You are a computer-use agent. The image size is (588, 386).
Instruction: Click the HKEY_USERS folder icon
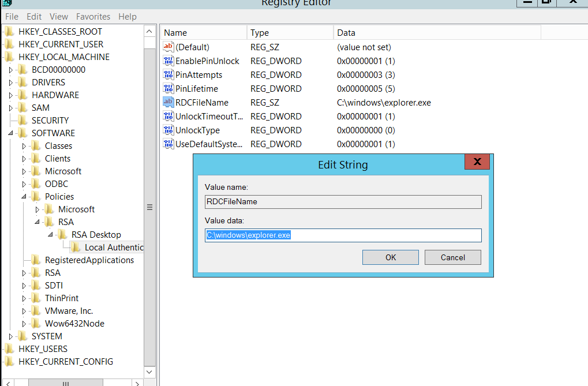coord(9,349)
